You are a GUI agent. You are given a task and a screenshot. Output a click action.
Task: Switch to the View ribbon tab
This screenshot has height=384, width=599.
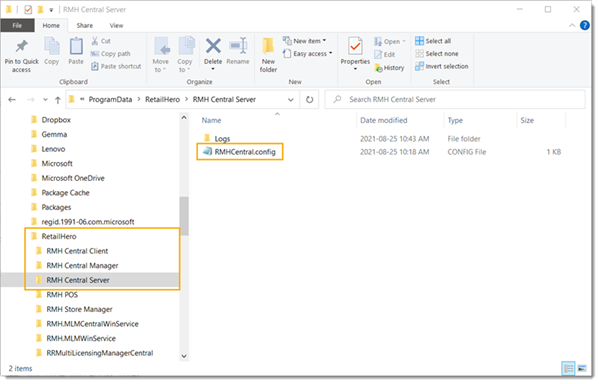coord(117,25)
